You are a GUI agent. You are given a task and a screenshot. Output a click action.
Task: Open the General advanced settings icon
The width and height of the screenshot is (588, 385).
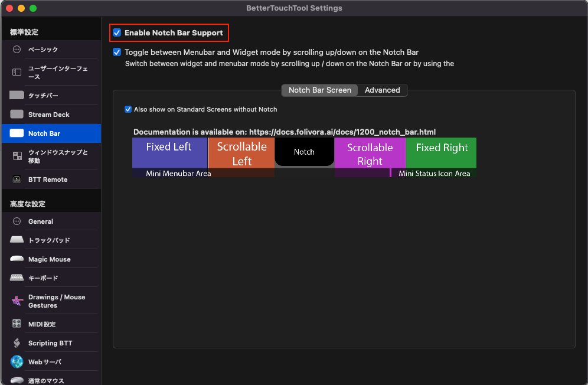pyautogui.click(x=17, y=221)
